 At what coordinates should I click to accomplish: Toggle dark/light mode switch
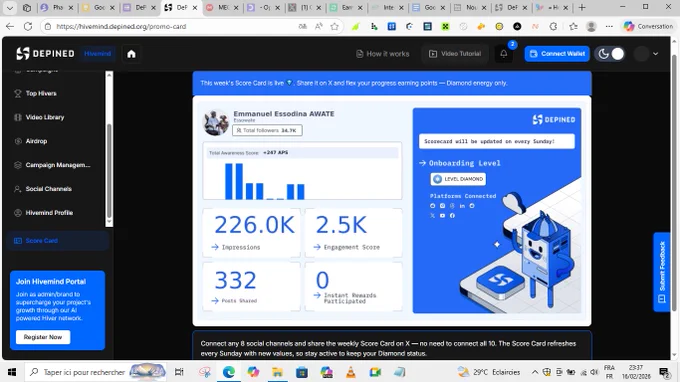point(611,54)
